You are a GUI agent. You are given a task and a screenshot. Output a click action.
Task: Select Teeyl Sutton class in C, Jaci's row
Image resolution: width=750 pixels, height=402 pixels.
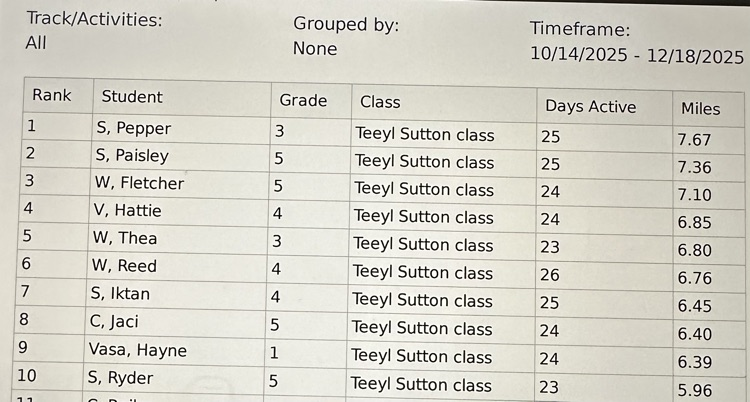click(x=422, y=328)
